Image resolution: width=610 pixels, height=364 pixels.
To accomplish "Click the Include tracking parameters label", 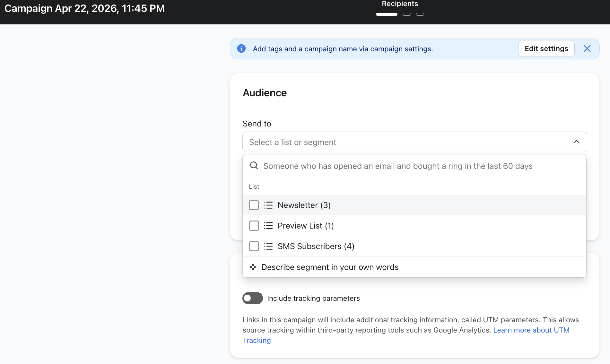I will point(313,298).
